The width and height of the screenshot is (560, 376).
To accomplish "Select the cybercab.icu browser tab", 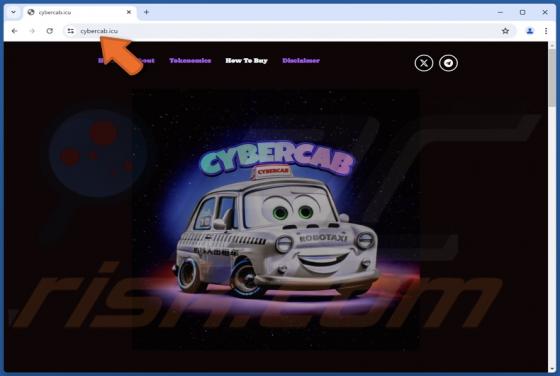I will [80, 12].
